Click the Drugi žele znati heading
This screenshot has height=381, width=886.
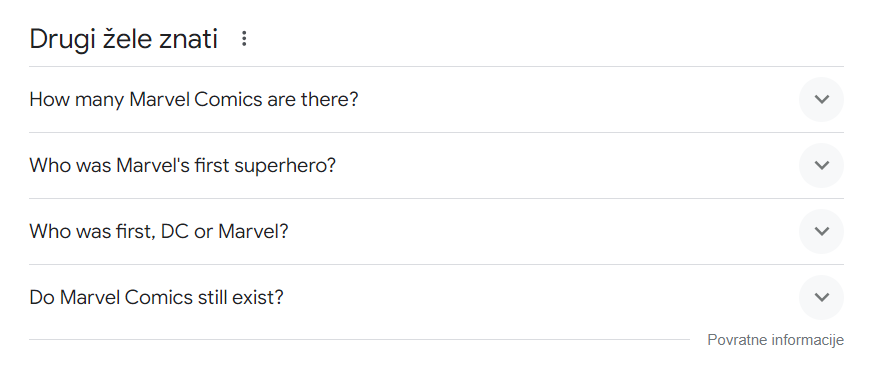click(x=123, y=39)
